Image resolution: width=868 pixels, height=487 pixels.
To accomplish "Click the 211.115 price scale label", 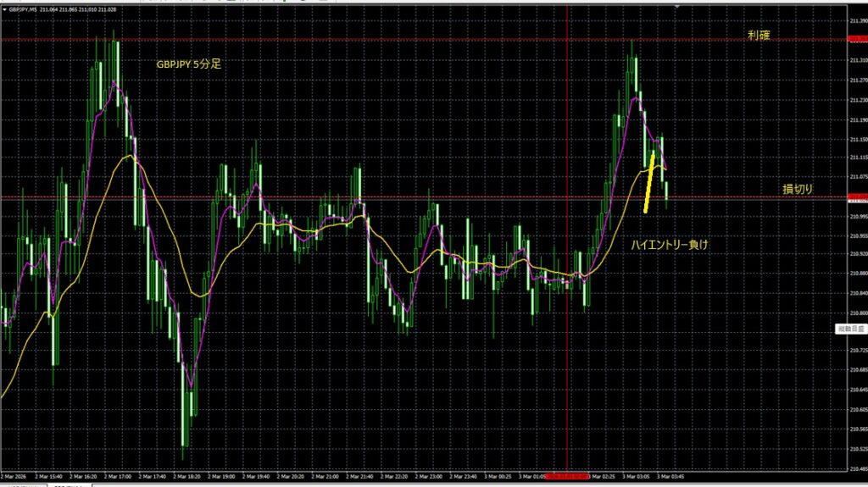I will (858, 158).
